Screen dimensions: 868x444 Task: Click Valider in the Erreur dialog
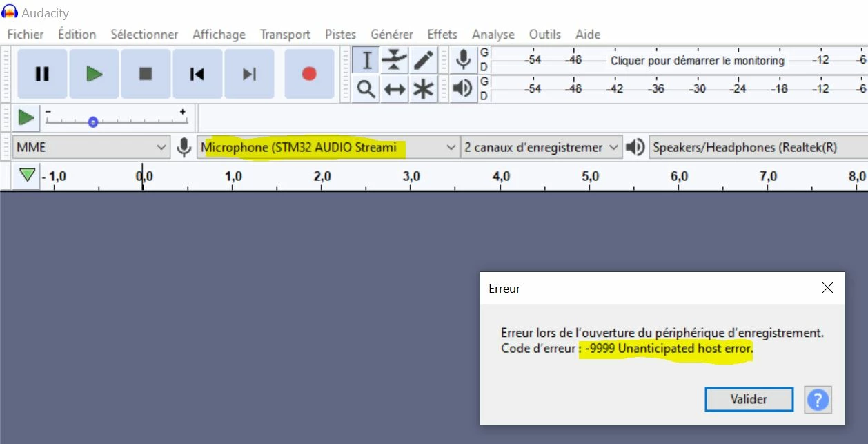coord(749,399)
